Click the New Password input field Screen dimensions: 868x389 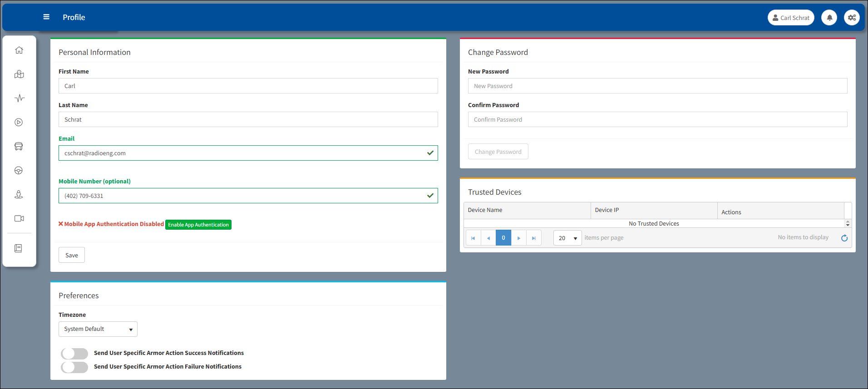coord(657,86)
